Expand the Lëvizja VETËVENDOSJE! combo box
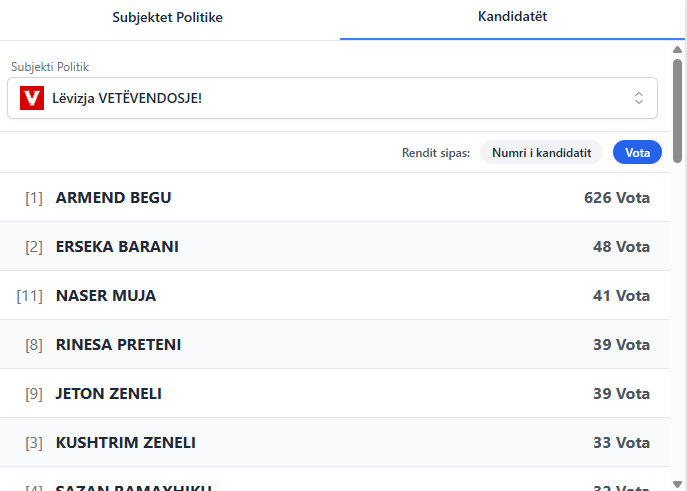The image size is (687, 491). 330,98
